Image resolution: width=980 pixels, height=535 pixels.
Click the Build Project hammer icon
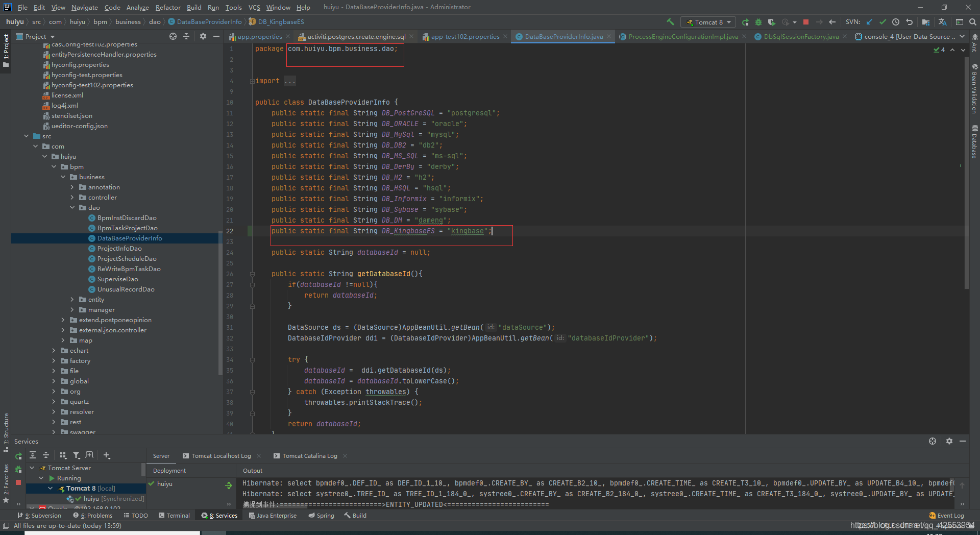click(x=670, y=22)
